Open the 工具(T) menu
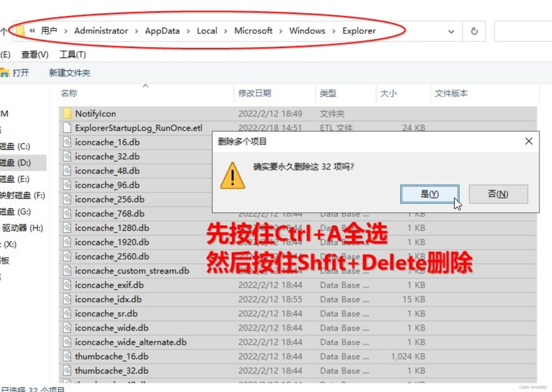 point(72,54)
